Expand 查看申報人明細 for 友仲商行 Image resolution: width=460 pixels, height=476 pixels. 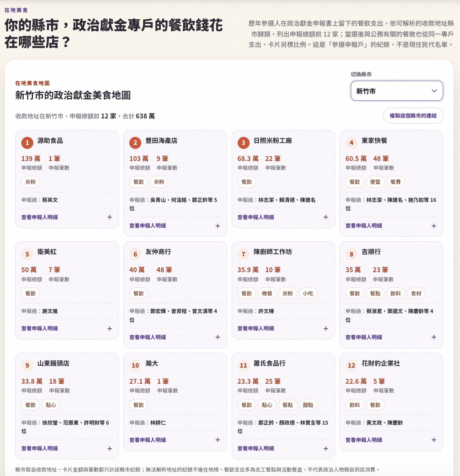(175, 337)
